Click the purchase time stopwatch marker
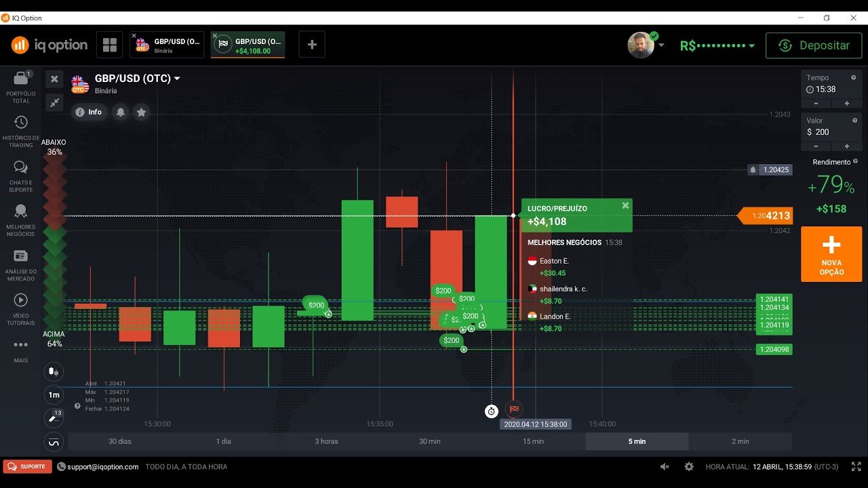Image resolution: width=868 pixels, height=488 pixels. coord(492,411)
